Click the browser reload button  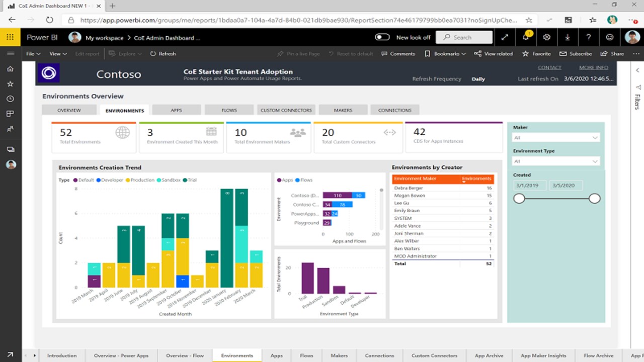click(49, 20)
